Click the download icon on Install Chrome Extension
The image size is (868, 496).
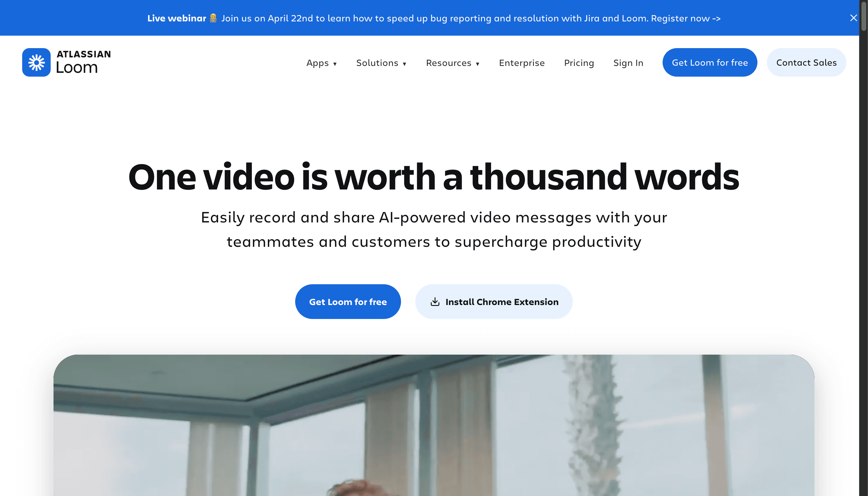(x=435, y=302)
